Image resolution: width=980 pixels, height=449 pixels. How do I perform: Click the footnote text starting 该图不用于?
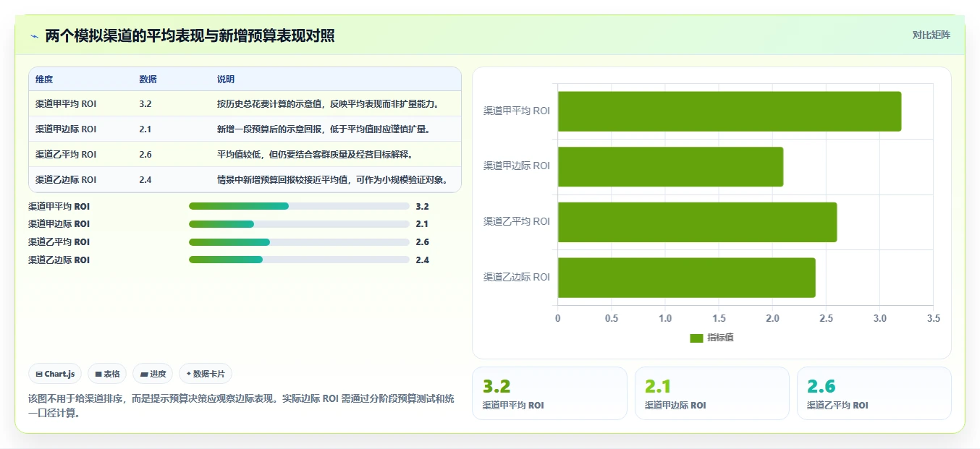241,406
